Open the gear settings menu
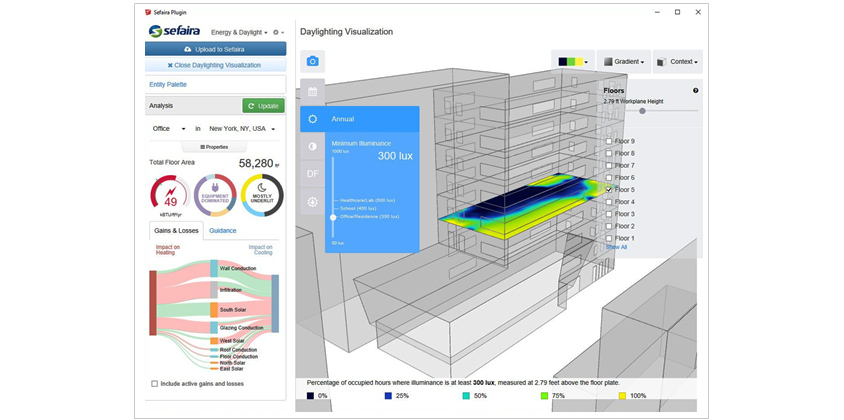 278,32
